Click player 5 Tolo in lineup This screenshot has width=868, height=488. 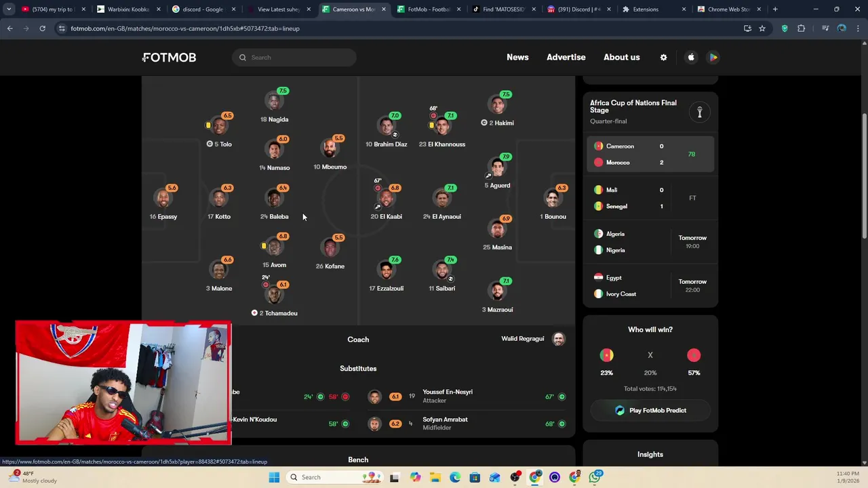219,131
